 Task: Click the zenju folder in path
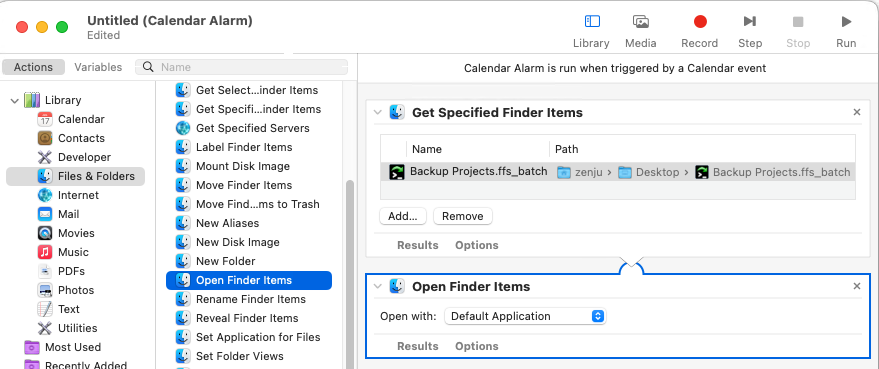click(x=580, y=173)
